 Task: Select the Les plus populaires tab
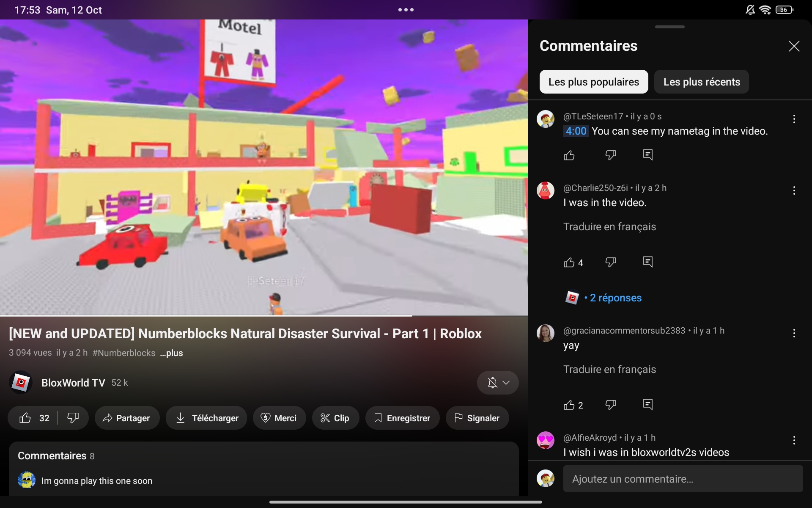point(594,82)
